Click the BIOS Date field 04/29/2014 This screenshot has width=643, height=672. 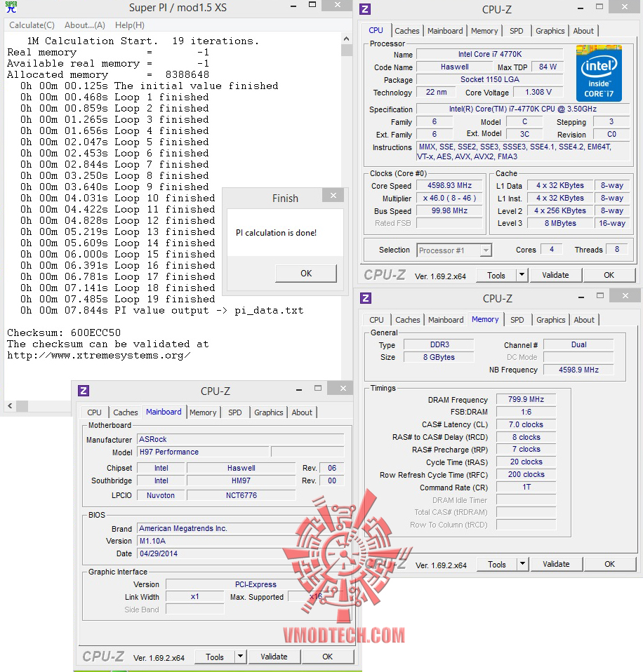click(x=240, y=553)
